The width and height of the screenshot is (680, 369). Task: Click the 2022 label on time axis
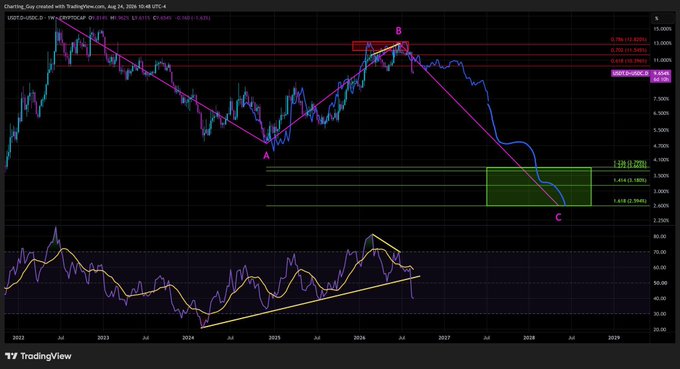(18, 337)
